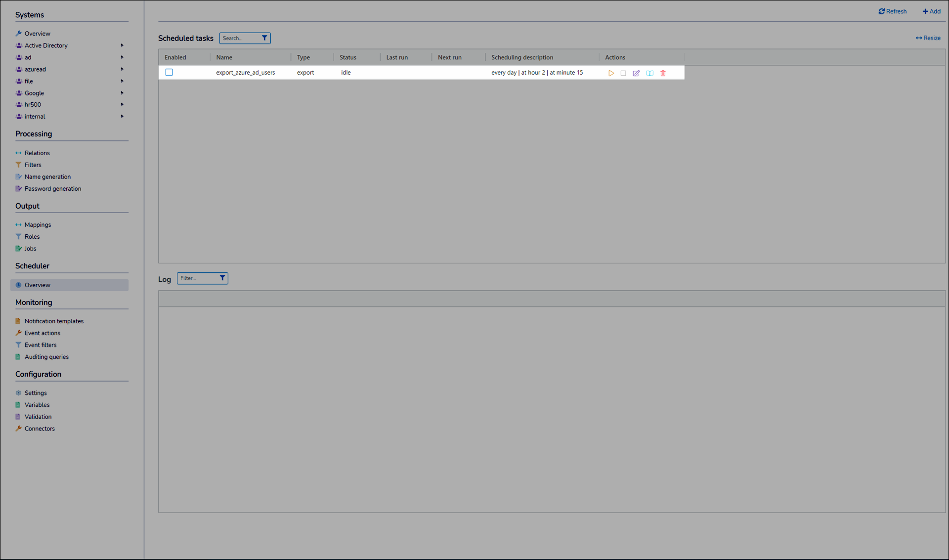Image resolution: width=949 pixels, height=560 pixels.
Task: Open Relations under Processing
Action: (x=37, y=153)
